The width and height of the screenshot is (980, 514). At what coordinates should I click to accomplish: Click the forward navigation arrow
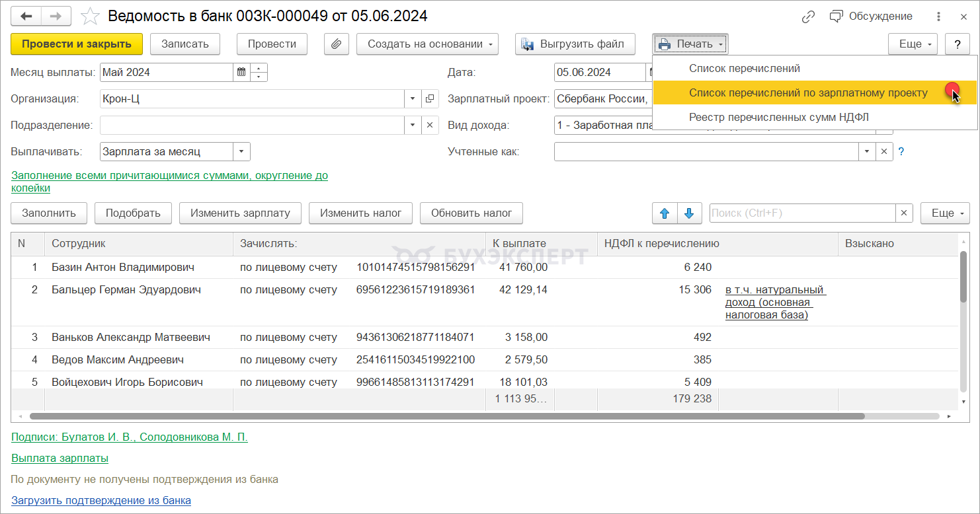(x=56, y=16)
